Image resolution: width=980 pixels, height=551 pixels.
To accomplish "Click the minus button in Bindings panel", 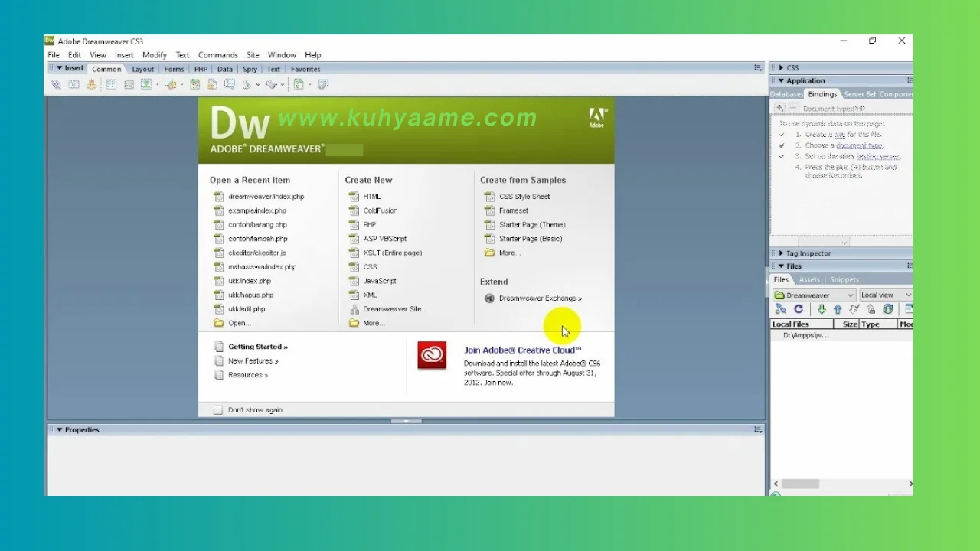I will click(x=793, y=108).
